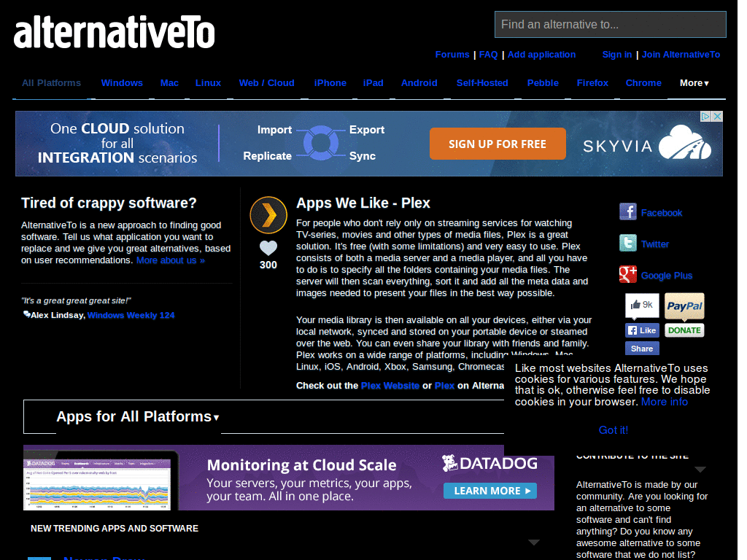Select the iPad platform tab
This screenshot has width=747, height=560.
[x=373, y=83]
